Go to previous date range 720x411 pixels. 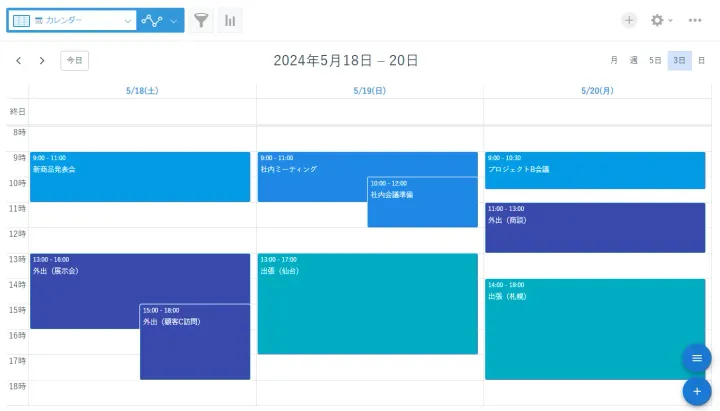coord(19,61)
